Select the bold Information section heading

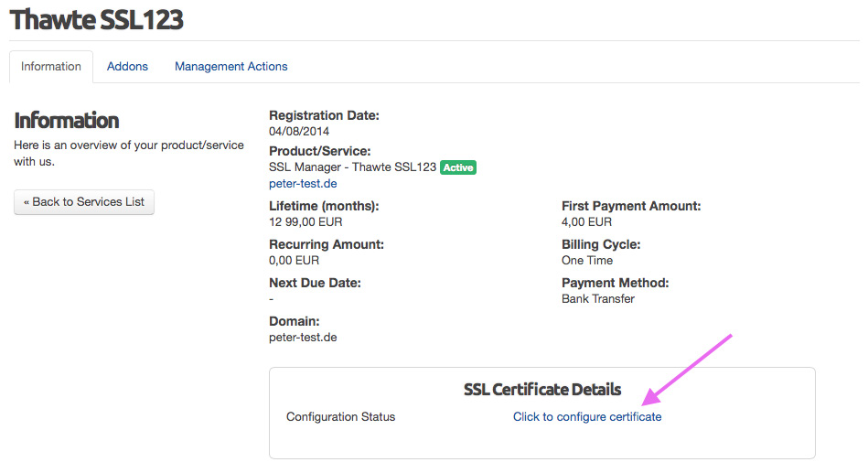click(x=67, y=120)
